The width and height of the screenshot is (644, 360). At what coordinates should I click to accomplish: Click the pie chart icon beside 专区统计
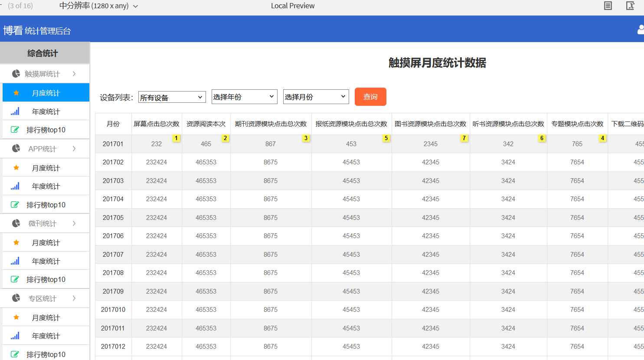point(16,298)
